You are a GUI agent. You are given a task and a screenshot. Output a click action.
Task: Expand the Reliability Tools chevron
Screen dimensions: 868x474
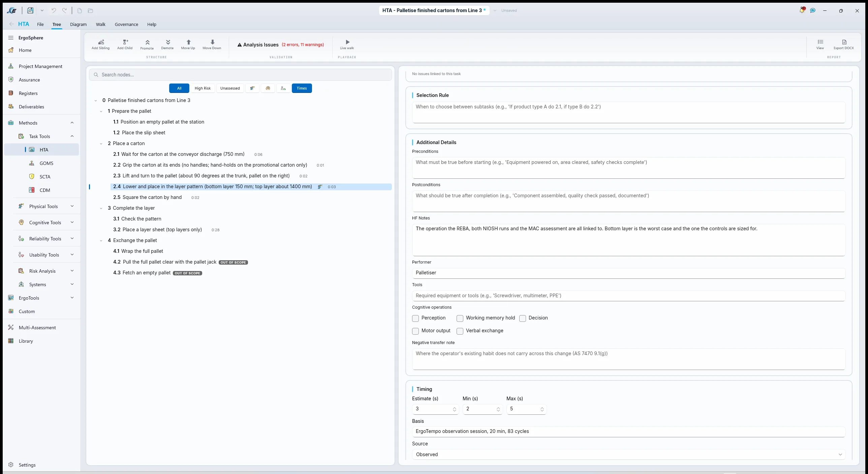(72, 239)
